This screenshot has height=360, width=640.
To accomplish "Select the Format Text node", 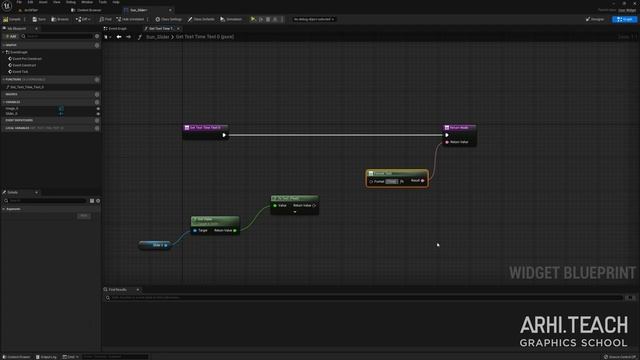I will [397, 178].
